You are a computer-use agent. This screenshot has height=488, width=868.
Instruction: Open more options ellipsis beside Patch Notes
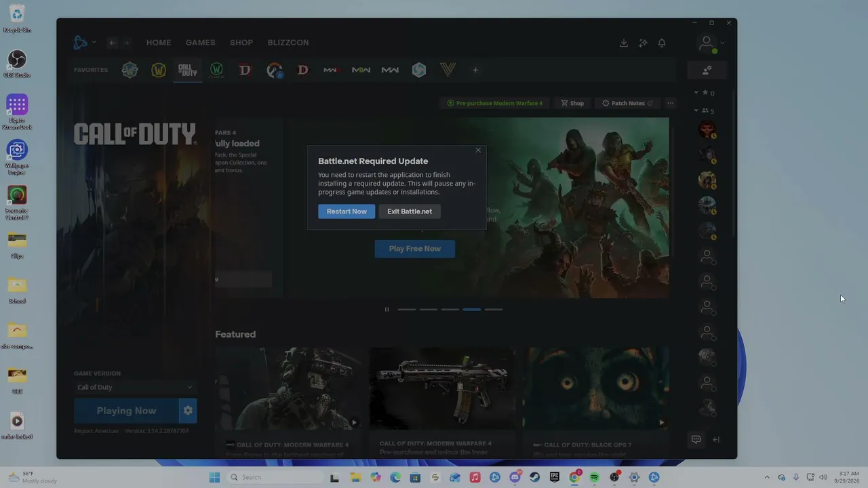[670, 103]
